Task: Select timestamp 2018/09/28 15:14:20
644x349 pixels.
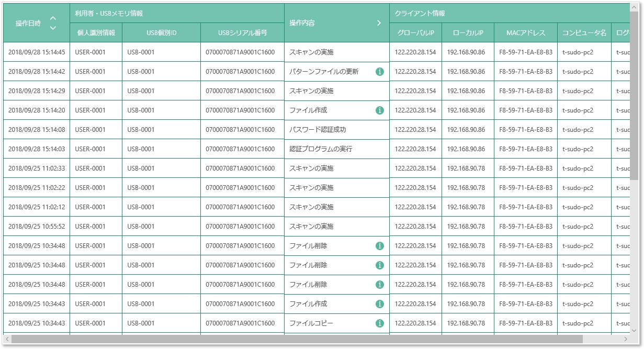Action: tap(37, 110)
